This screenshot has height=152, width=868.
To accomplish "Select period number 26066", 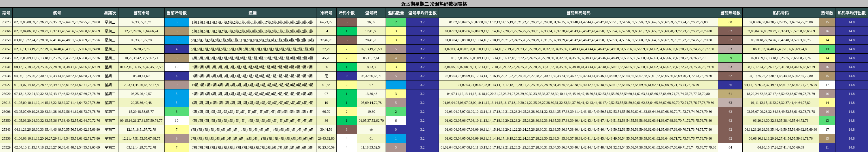I will tap(6, 31).
